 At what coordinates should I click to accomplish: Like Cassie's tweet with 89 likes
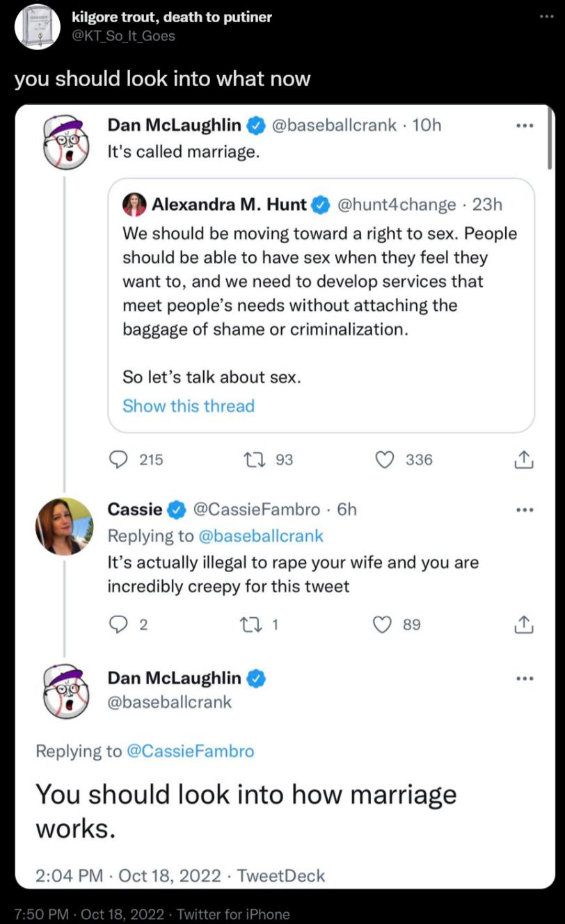[x=384, y=624]
